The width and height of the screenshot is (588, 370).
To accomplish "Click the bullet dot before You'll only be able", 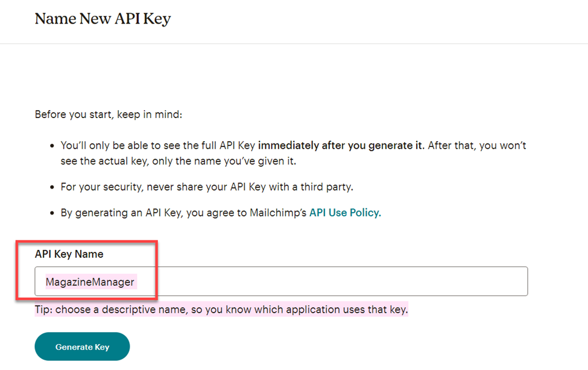I will point(52,146).
